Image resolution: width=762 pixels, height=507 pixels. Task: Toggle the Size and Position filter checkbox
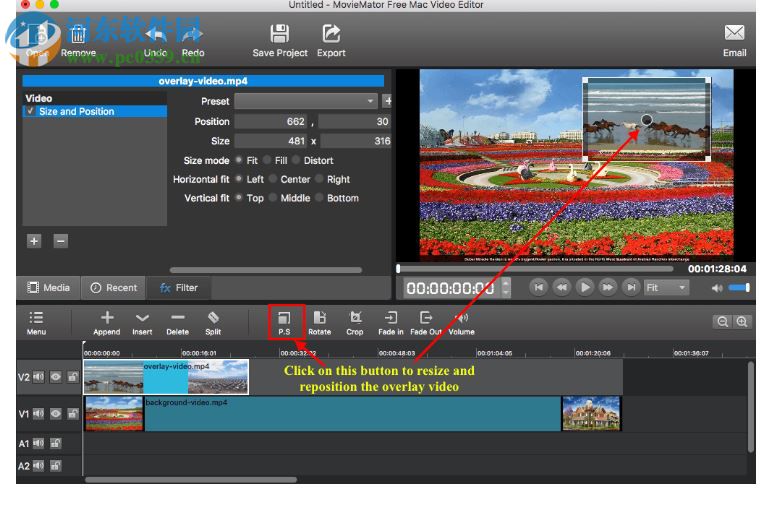coord(31,111)
